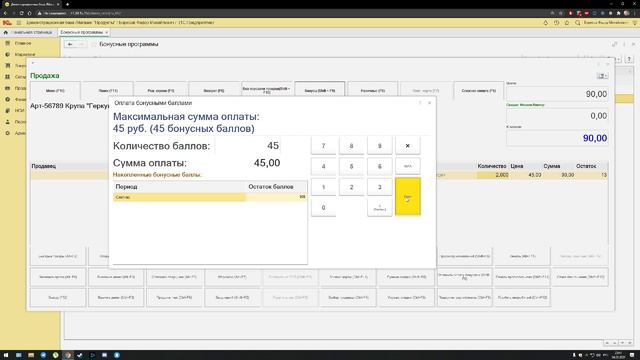Click numpad digit 7 in bonus payment dialog
The width and height of the screenshot is (640, 360).
click(323, 146)
